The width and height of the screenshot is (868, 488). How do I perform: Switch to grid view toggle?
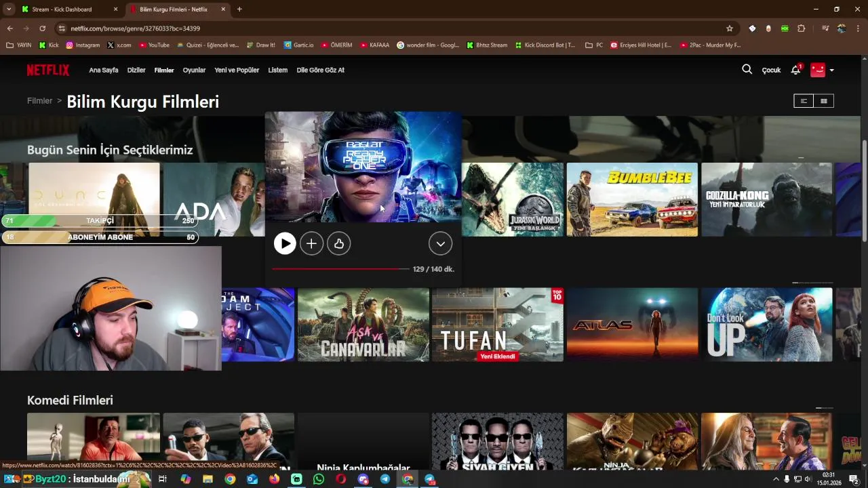coord(824,101)
